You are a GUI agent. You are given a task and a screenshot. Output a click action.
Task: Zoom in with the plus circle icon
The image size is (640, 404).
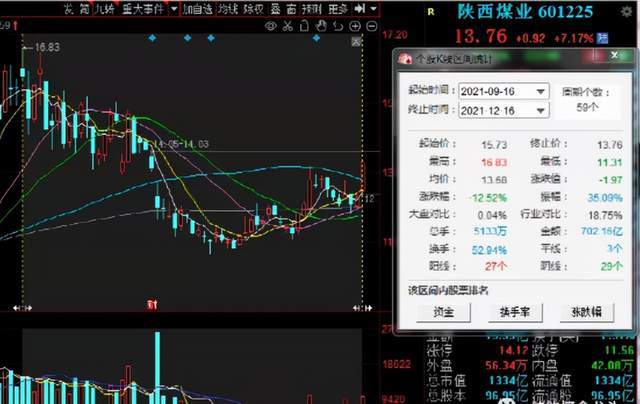coord(355,26)
